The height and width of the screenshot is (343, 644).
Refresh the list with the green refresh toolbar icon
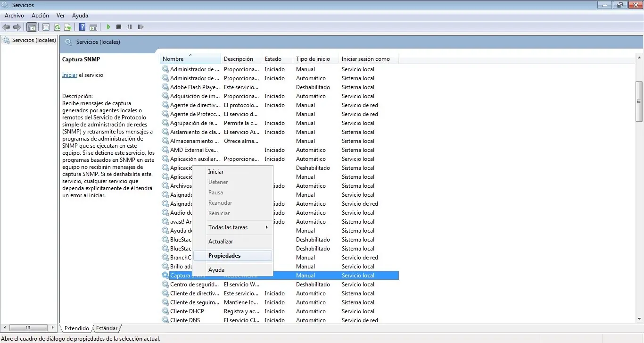pos(57,27)
